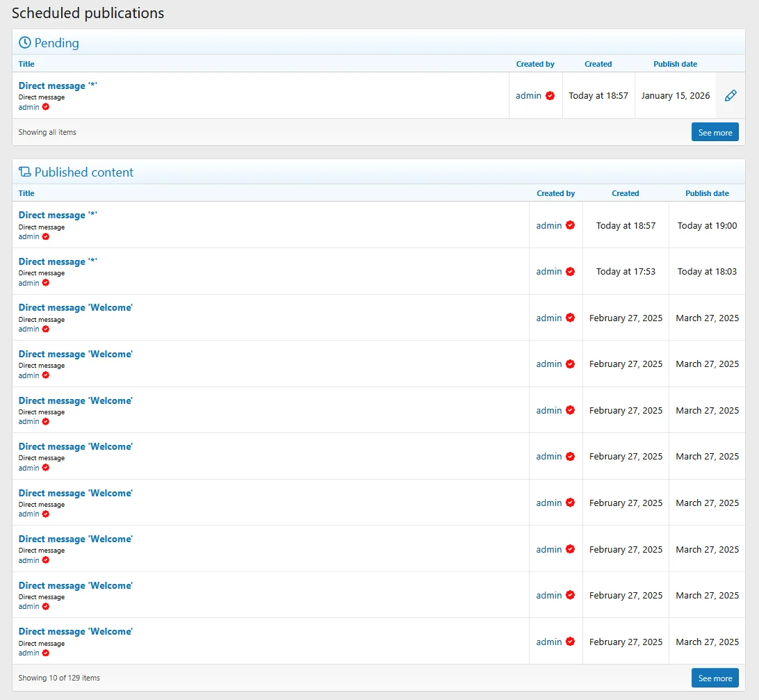Click the verified badge under the second Direct message '*' title
Viewport: 759px width, 700px height.
[x=47, y=283]
